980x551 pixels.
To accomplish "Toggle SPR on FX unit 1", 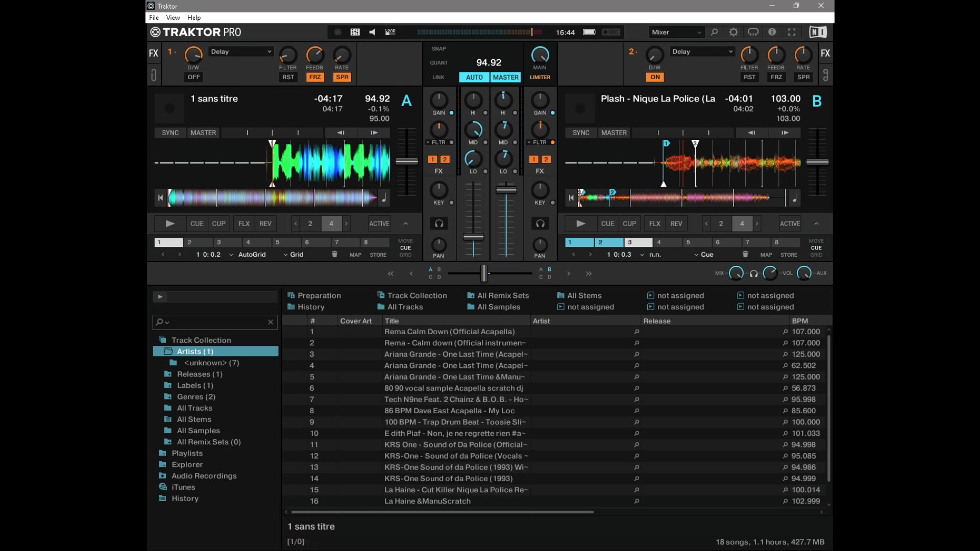I will pyautogui.click(x=342, y=77).
